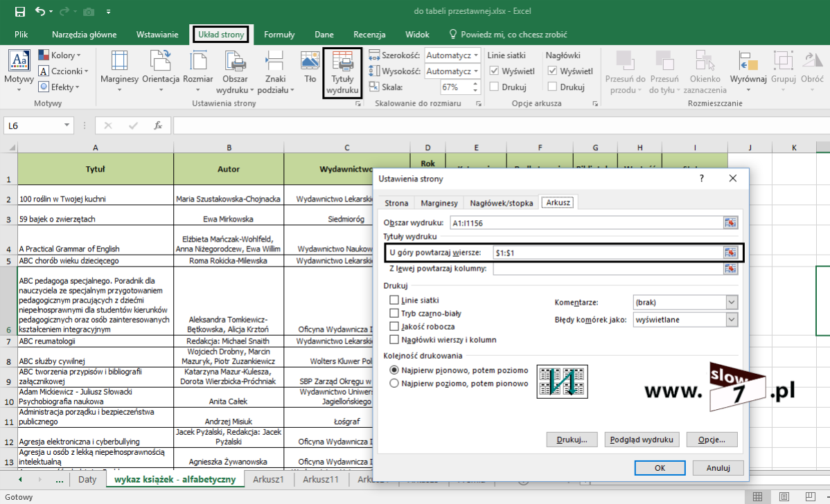The width and height of the screenshot is (830, 504).
Task: Click Powiedz mi, co chcesz zrobić box
Action: [508, 35]
